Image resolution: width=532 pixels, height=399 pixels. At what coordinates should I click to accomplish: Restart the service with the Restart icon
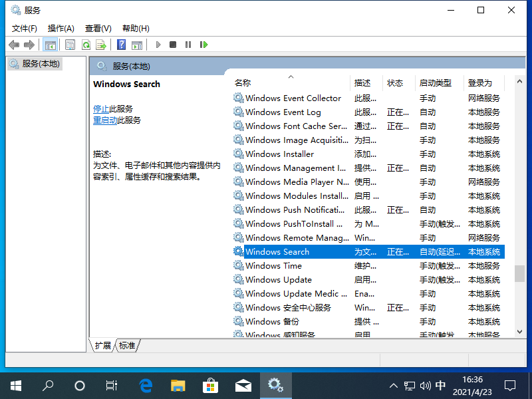pyautogui.click(x=203, y=45)
